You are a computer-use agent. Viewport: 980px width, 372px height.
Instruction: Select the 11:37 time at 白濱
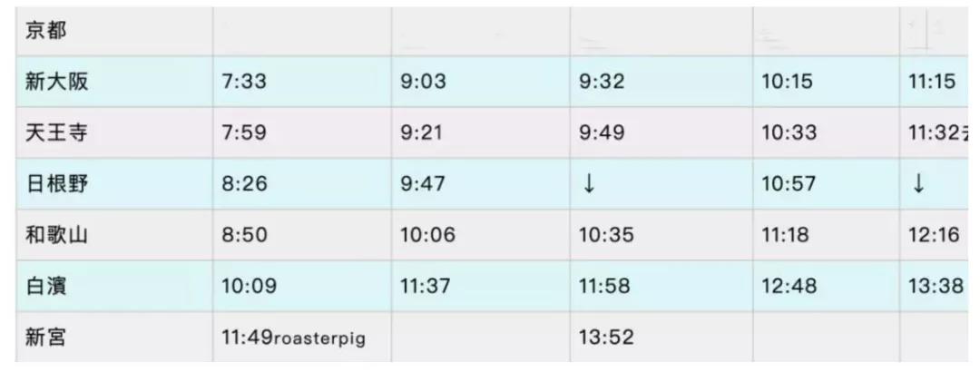click(x=425, y=286)
